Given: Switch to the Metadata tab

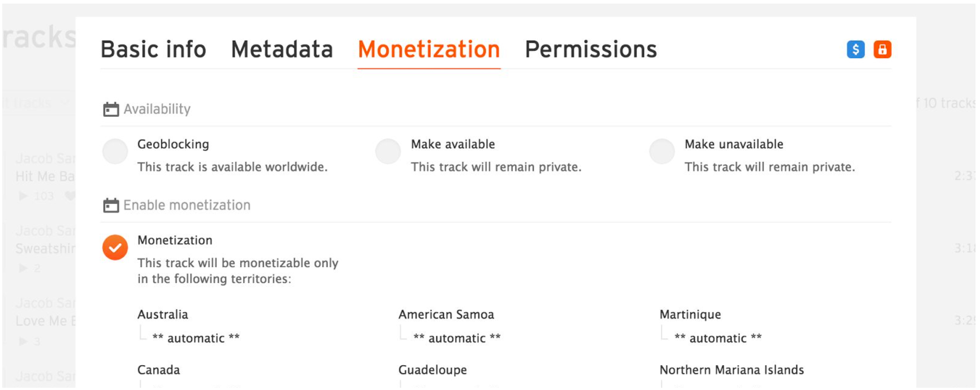Looking at the screenshot, I should pos(282,49).
